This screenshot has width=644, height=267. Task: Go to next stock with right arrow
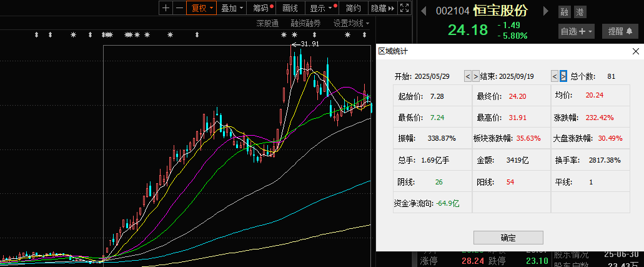[545, 11]
